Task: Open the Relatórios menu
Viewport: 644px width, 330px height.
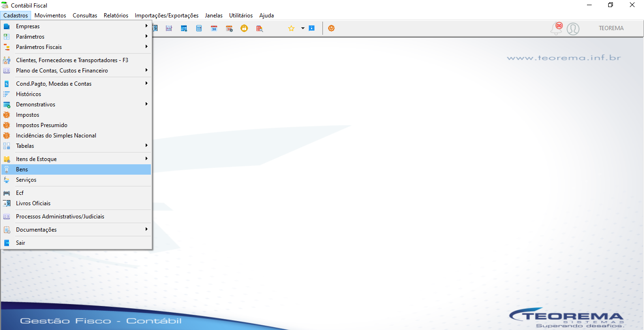Action: (x=116, y=16)
